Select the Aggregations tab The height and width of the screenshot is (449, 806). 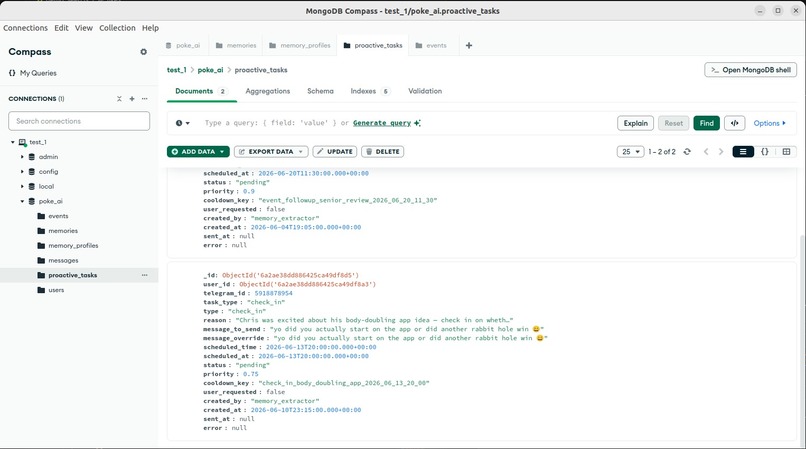tap(268, 91)
